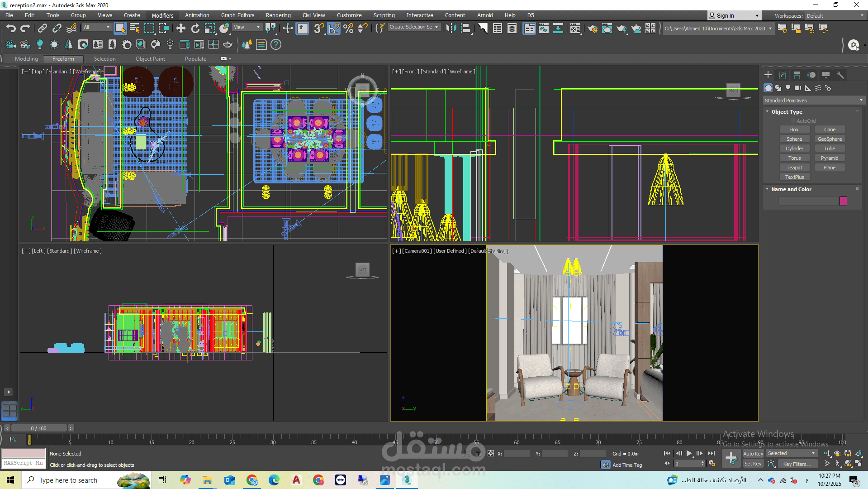Open the Mirror tool
Image resolution: width=868 pixels, height=489 pixels.
(x=451, y=29)
